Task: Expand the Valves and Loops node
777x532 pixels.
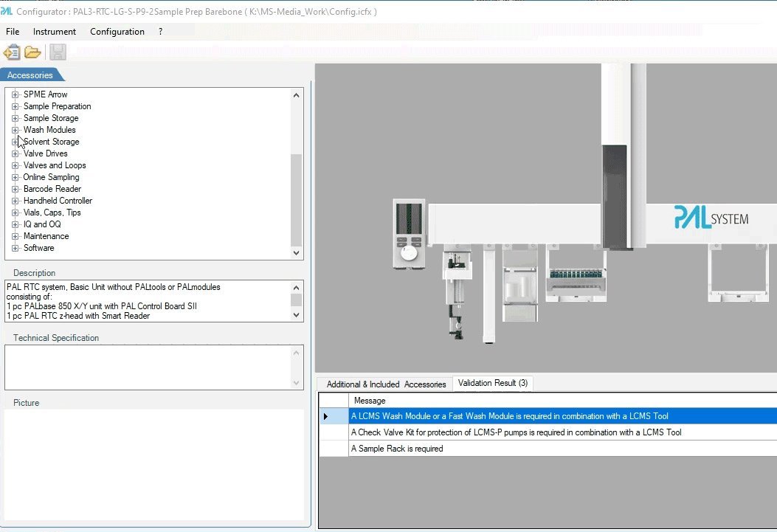Action: point(15,165)
